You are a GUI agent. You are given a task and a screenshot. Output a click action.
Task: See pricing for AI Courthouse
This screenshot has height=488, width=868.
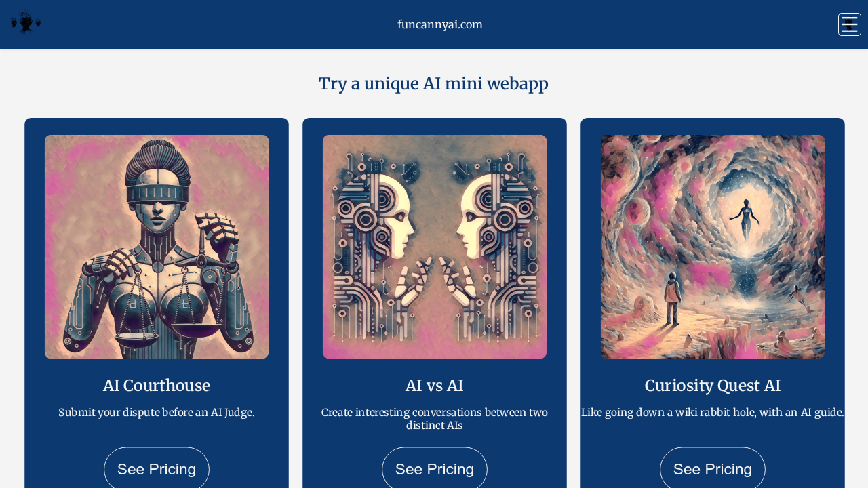point(157,468)
